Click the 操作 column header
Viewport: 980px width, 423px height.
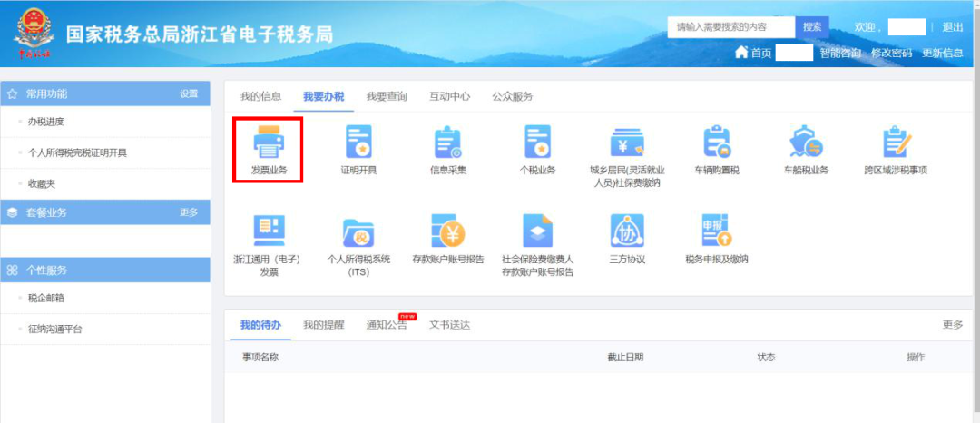916,358
